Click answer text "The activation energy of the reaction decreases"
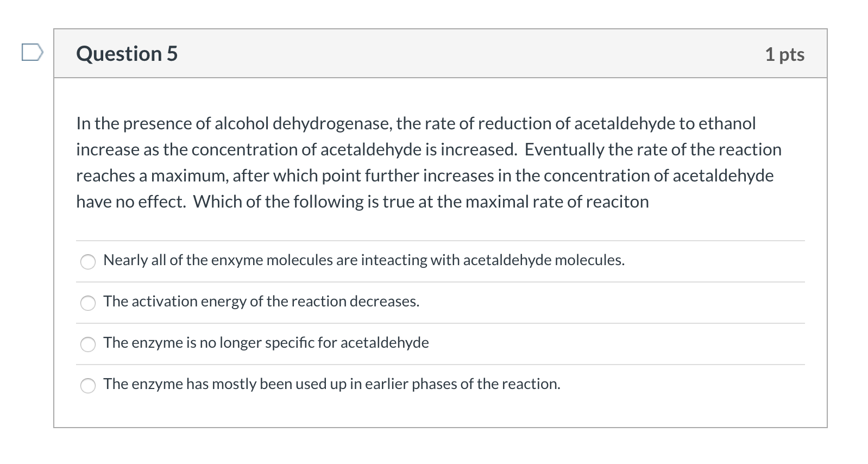 click(x=261, y=302)
